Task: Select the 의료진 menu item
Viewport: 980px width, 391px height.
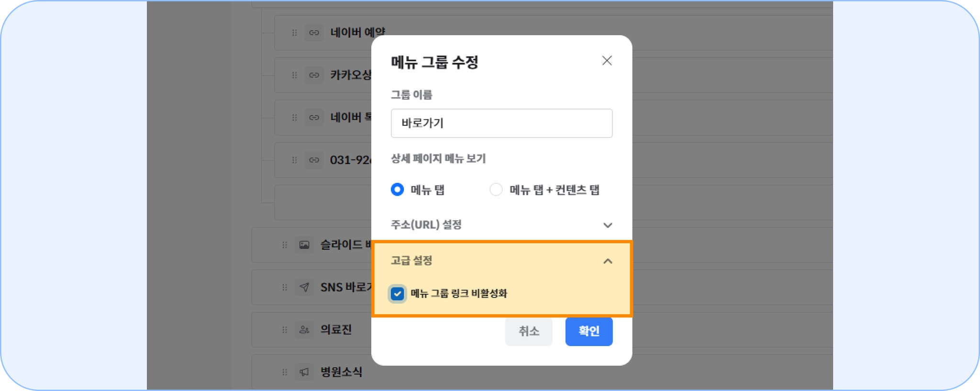Action: [336, 330]
